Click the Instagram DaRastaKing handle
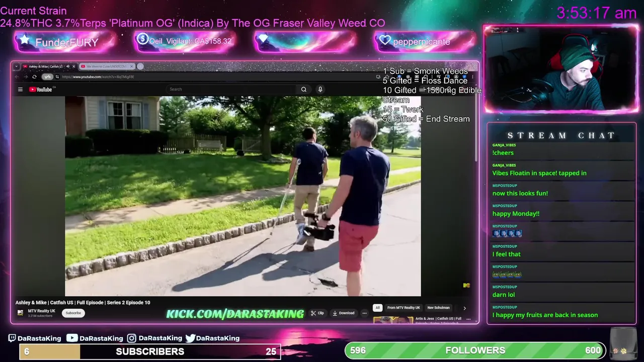The image size is (644, 362). click(x=154, y=338)
